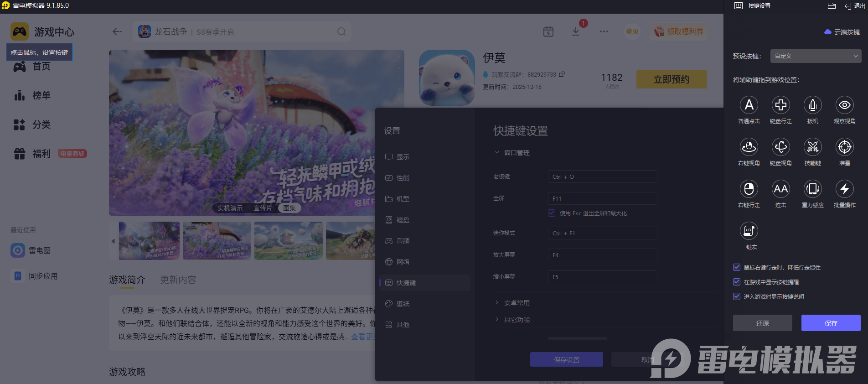Select the 观察视角 eye view icon
The image size is (868, 384).
tap(844, 105)
